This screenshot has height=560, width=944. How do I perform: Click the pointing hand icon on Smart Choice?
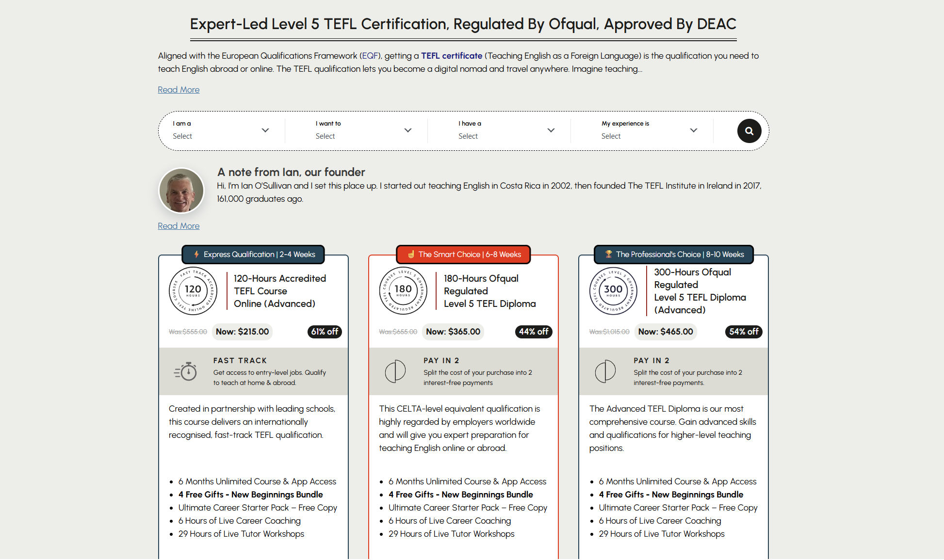[x=411, y=254]
